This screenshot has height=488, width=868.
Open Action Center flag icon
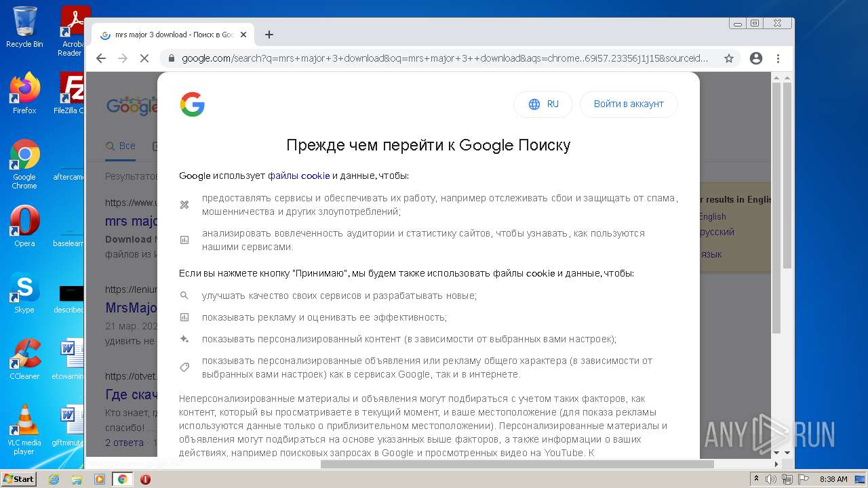[x=804, y=479]
